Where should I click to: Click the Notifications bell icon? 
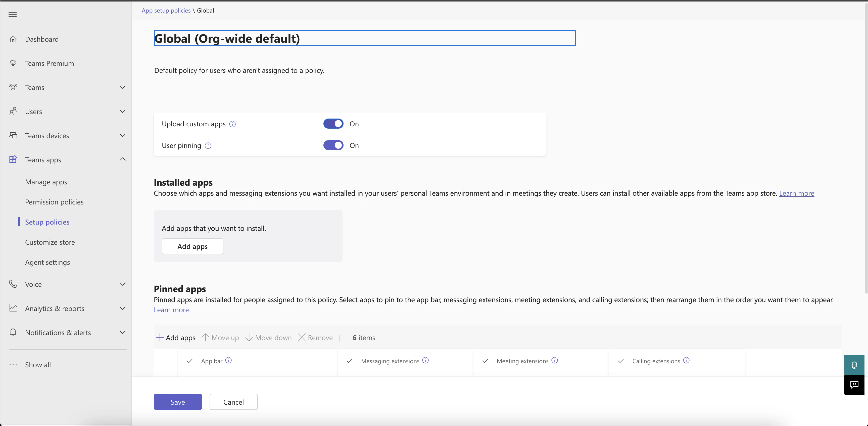click(x=13, y=332)
